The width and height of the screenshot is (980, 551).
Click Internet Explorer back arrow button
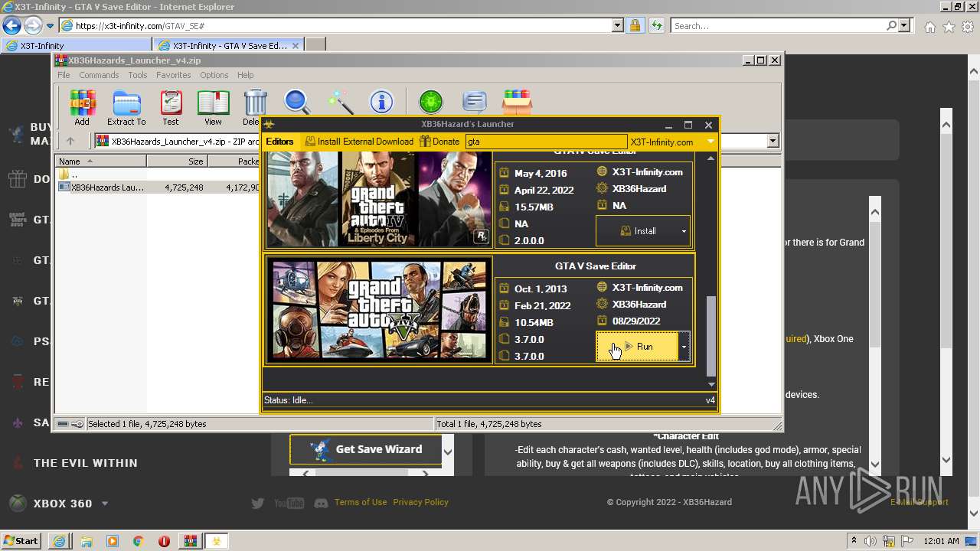point(11,25)
